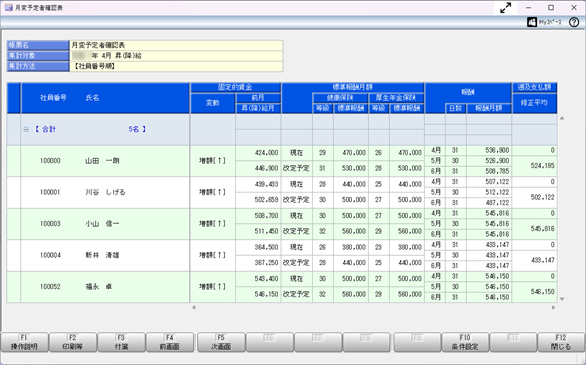Click the 変動 column header

click(x=213, y=103)
